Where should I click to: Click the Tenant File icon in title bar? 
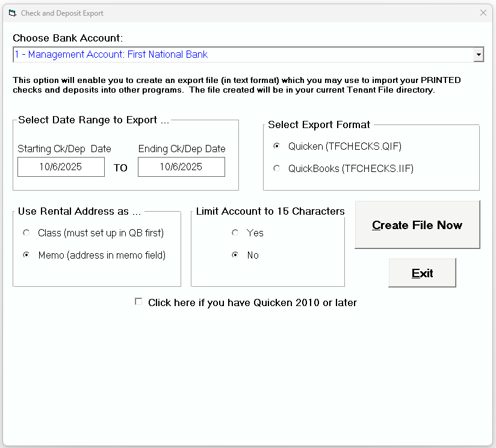click(x=11, y=13)
